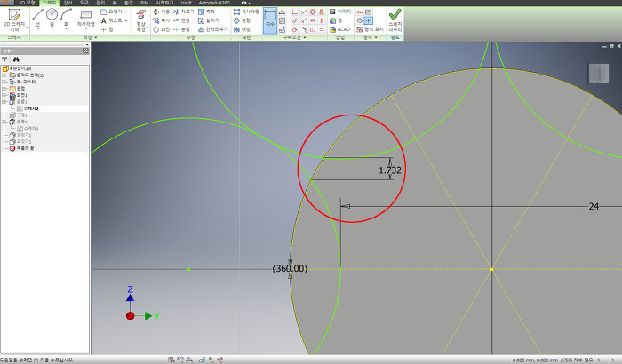The image size is (622, 364).
Task: Select the Circle tool
Action: pyautogui.click(x=52, y=18)
